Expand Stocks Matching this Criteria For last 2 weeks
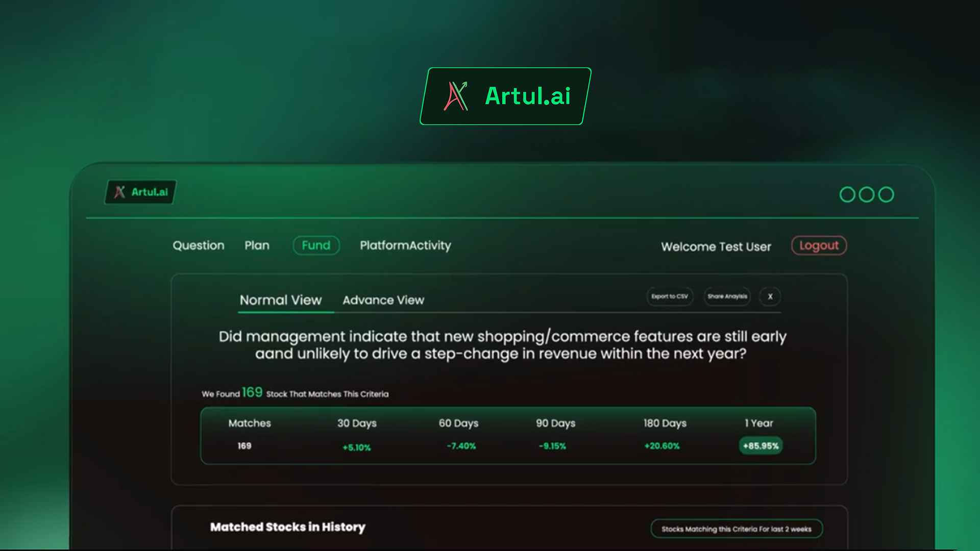The width and height of the screenshot is (980, 551). coord(736,529)
